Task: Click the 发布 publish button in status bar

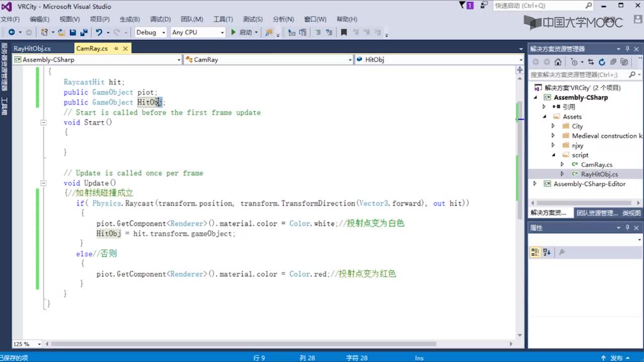Action: (616, 358)
